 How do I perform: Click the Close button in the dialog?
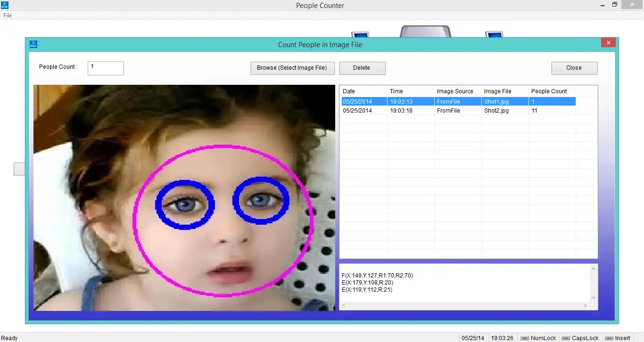(x=574, y=68)
